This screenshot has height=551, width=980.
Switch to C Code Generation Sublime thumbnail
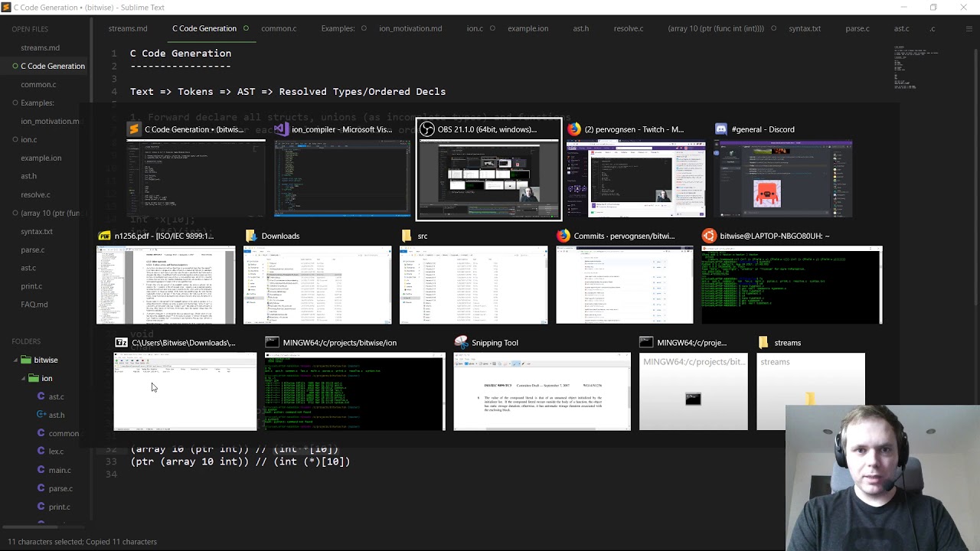195,179
